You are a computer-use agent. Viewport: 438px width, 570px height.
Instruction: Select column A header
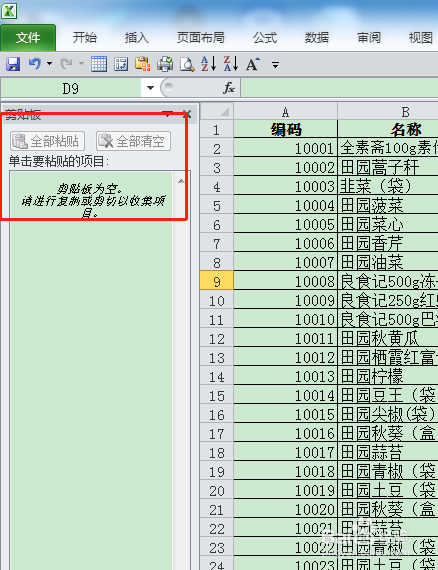tap(285, 112)
